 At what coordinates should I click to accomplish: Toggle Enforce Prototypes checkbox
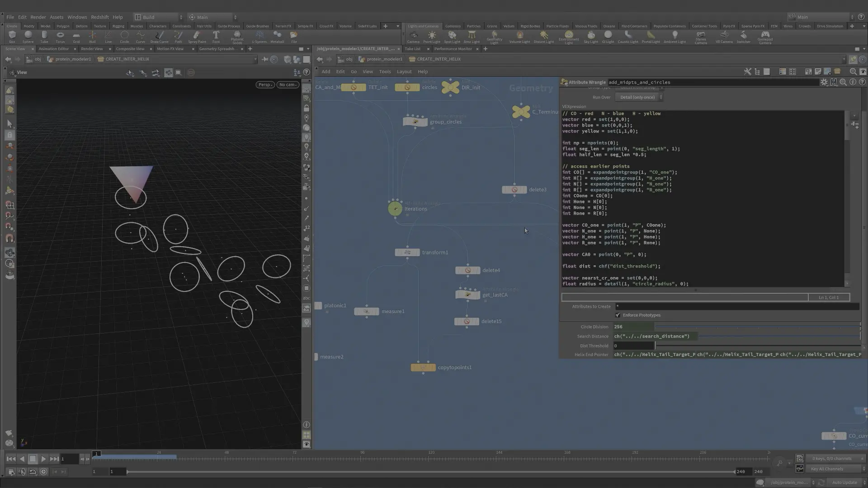coord(618,315)
